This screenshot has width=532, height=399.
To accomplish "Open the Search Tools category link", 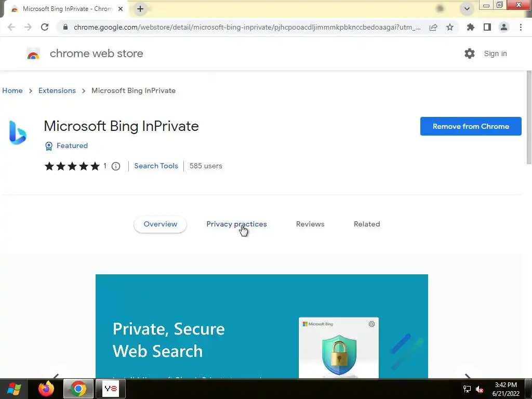I will click(156, 166).
